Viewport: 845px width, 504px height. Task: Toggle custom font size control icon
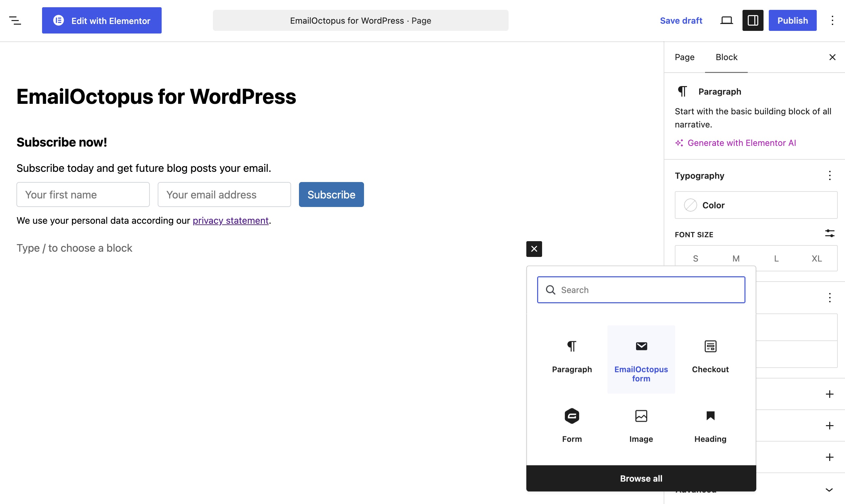click(x=829, y=234)
